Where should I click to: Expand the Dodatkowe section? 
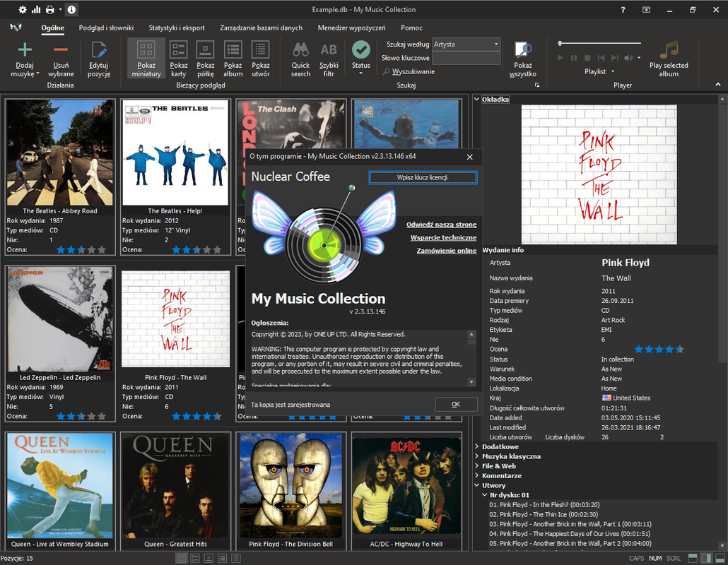[476, 446]
